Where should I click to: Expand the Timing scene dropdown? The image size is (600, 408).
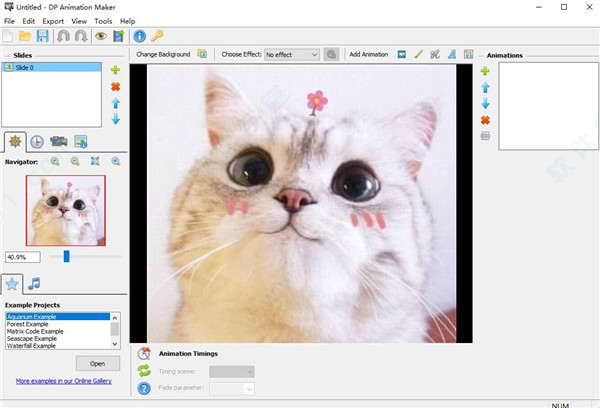click(231, 371)
